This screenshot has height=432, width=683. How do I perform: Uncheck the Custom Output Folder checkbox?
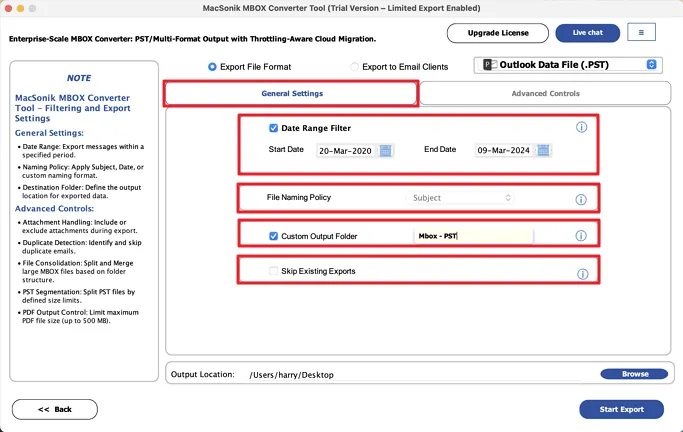point(274,236)
